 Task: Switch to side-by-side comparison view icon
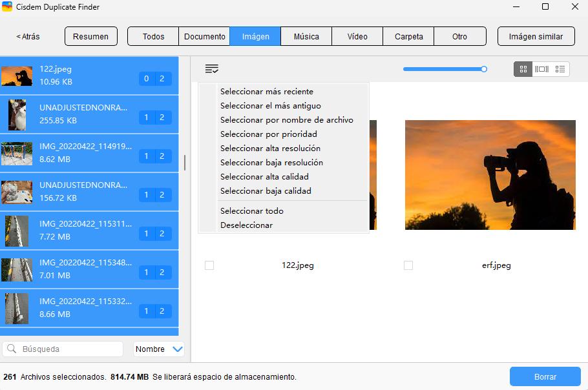542,70
